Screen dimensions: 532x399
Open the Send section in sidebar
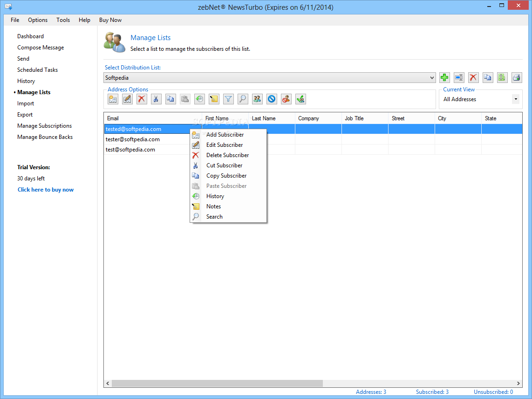pos(23,59)
